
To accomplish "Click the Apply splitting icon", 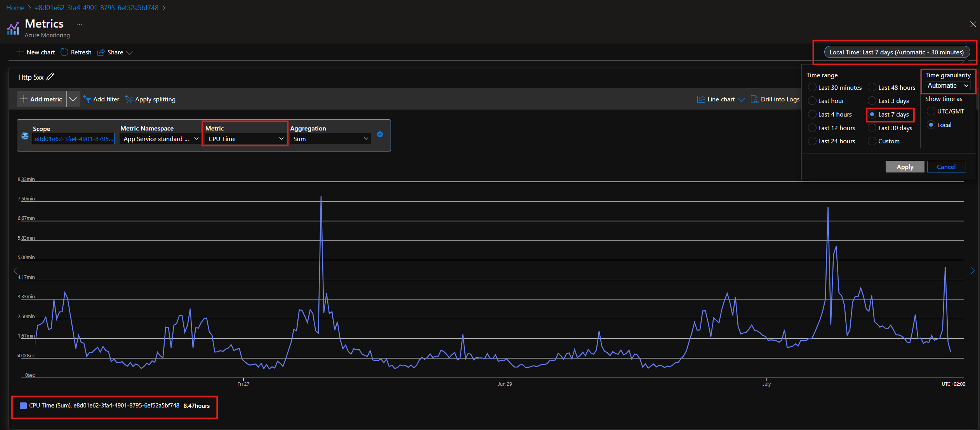I will 129,99.
